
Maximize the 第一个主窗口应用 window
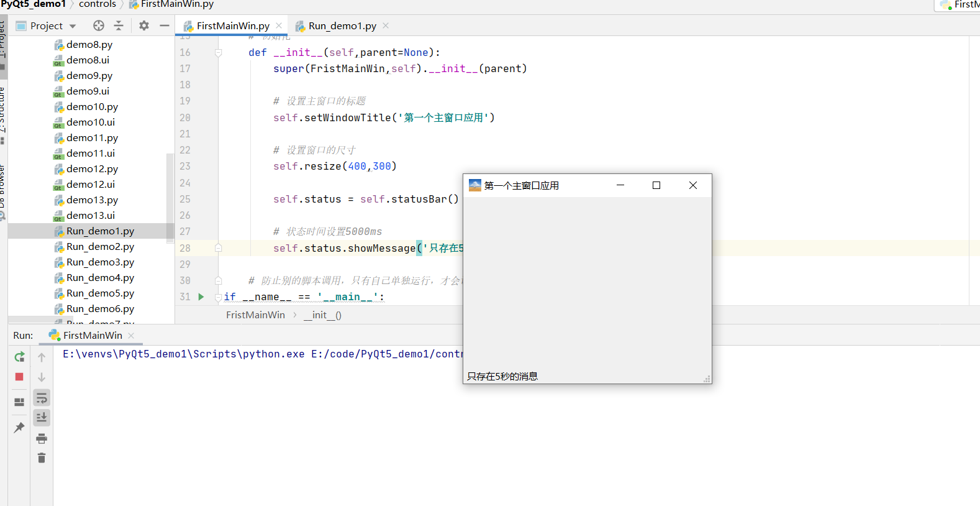click(656, 185)
